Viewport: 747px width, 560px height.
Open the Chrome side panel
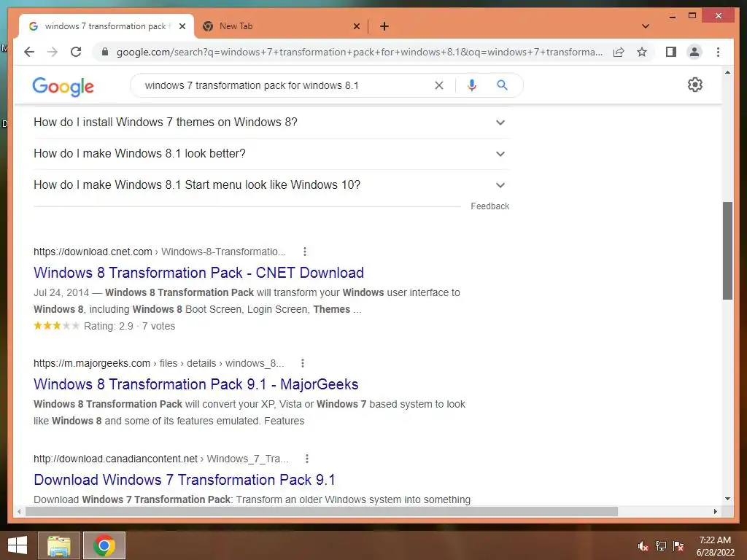(671, 52)
